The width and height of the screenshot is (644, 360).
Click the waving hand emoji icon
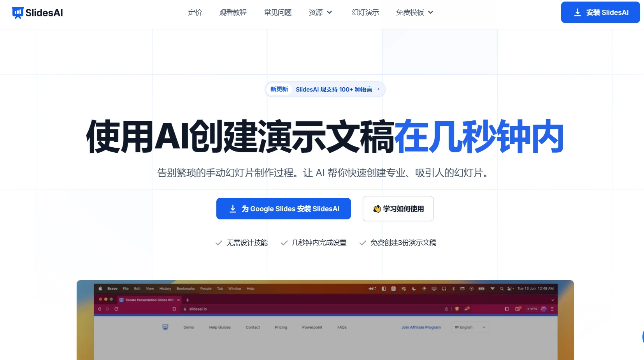click(377, 209)
